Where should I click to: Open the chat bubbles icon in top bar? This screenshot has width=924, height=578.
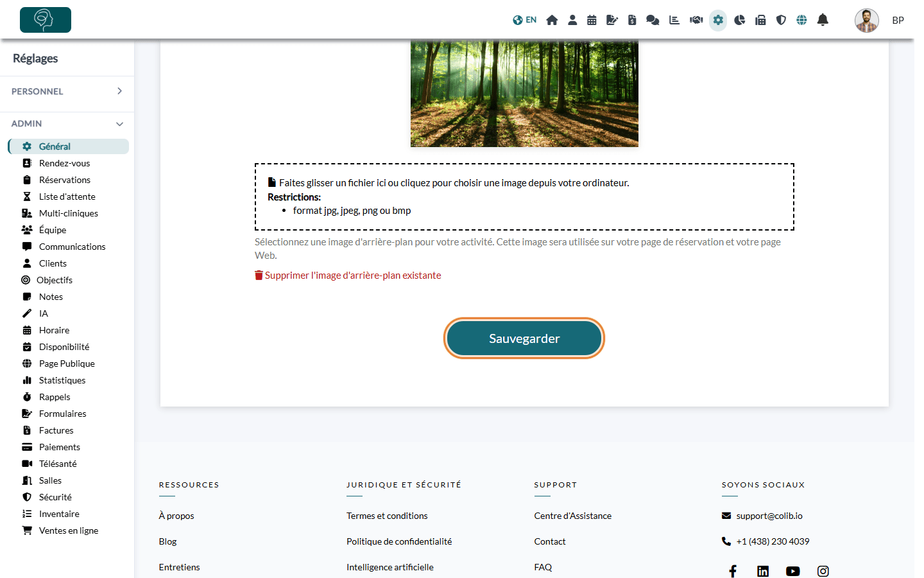pos(653,20)
